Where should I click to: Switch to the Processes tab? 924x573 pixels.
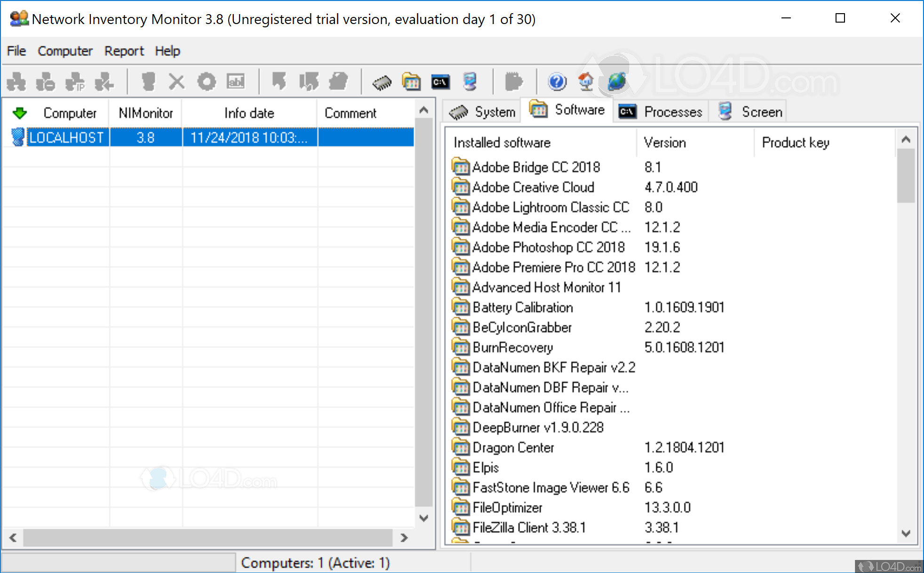pos(661,112)
